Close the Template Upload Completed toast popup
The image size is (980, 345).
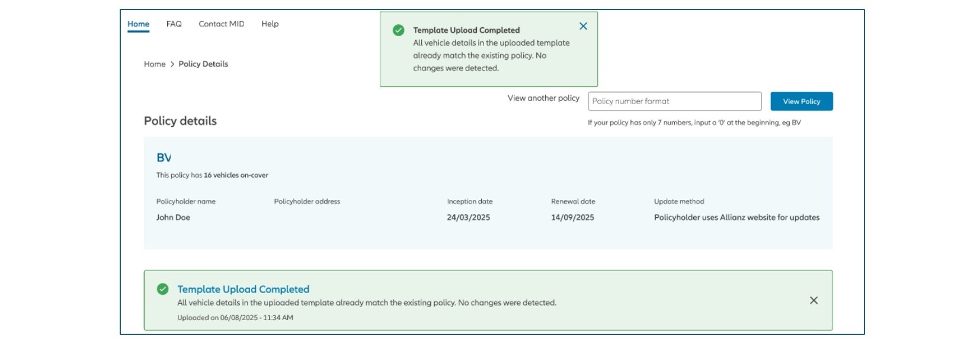[583, 26]
